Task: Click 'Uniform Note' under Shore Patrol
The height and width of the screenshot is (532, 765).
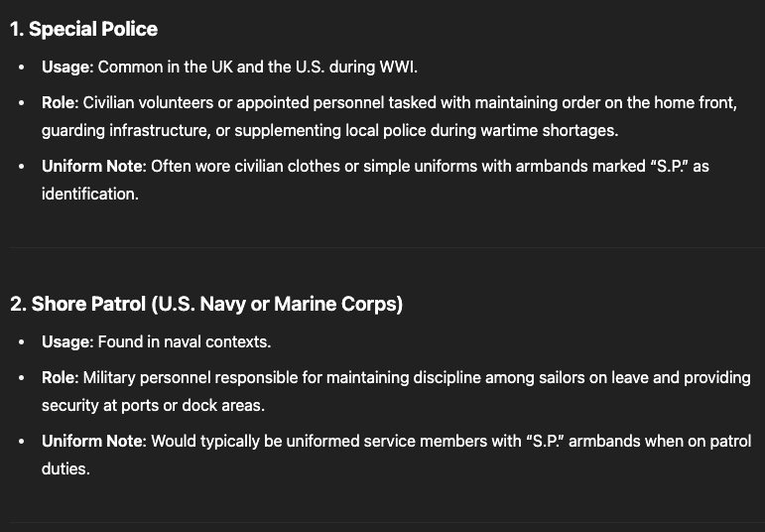Action: tap(93, 441)
